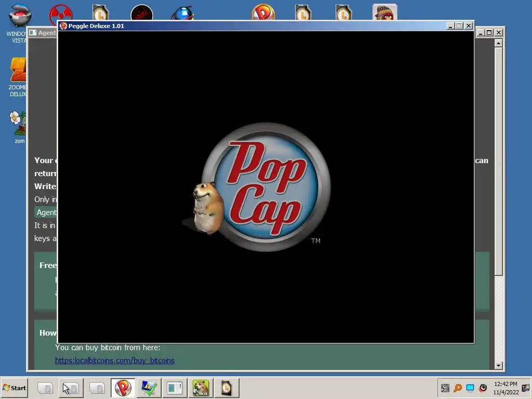Screen dimensions: 532x399
Task: Select the document-with-exclamation taskbar button
Action: (175, 388)
